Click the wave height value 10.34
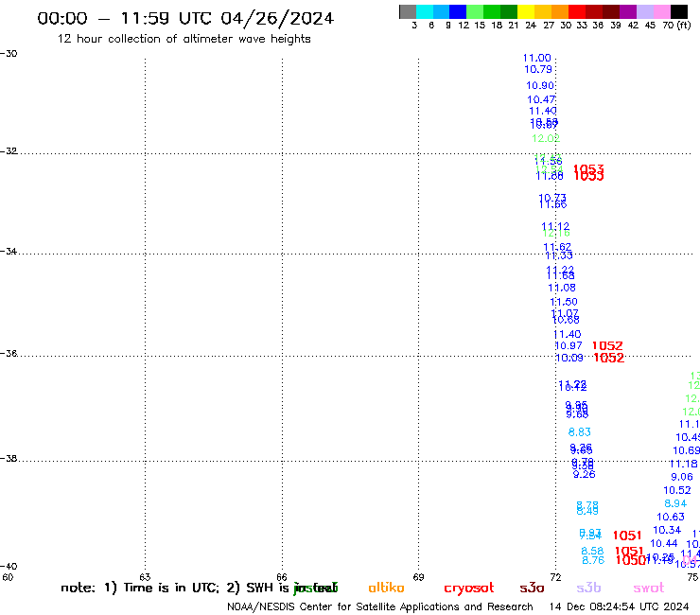 pyautogui.click(x=667, y=530)
